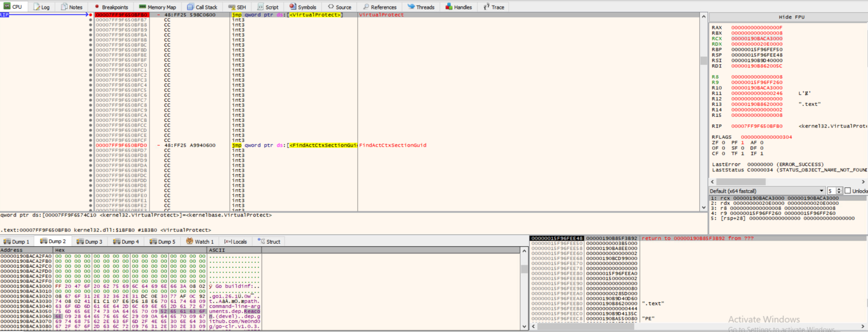Toggle breakpoint dot at address 00007FF9F650BFC5

91,90
